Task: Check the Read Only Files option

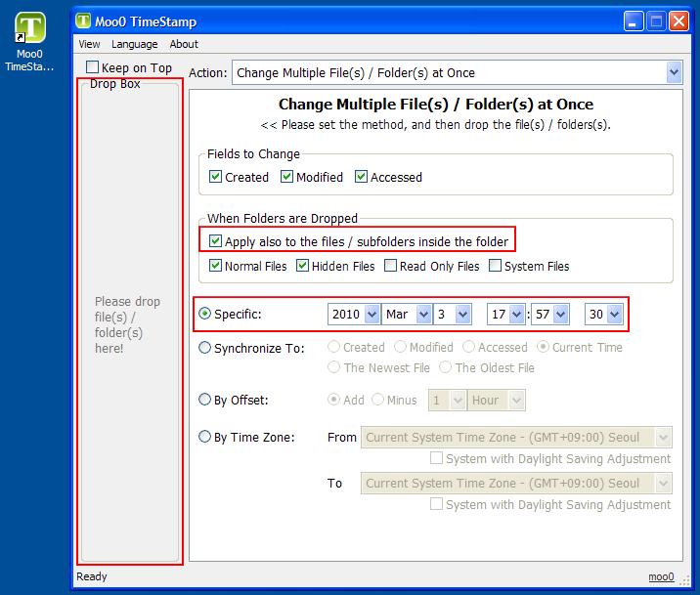Action: pyautogui.click(x=390, y=266)
